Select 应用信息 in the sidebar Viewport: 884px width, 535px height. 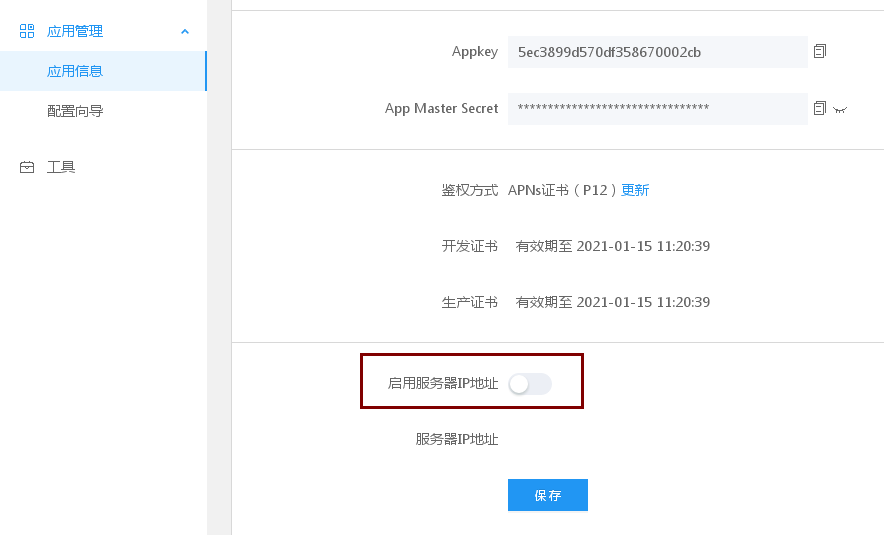coord(103,71)
